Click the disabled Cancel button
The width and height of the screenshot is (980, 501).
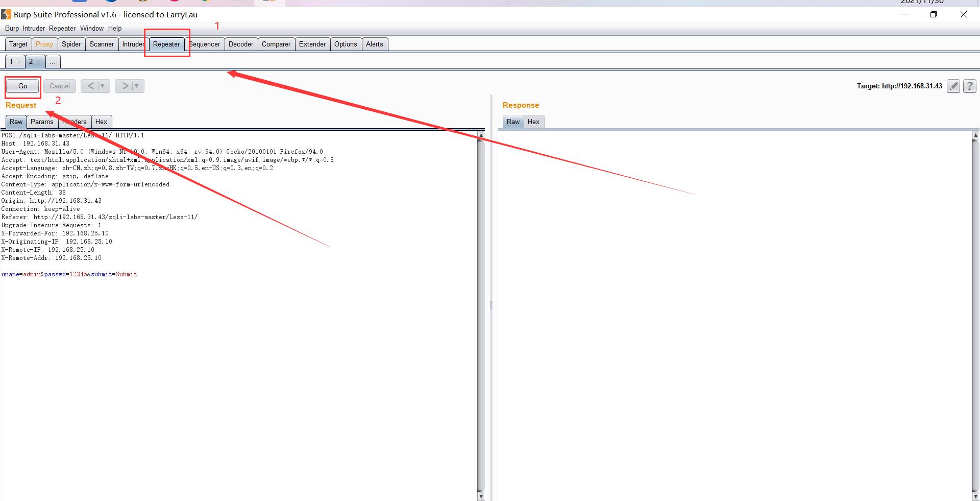point(60,86)
